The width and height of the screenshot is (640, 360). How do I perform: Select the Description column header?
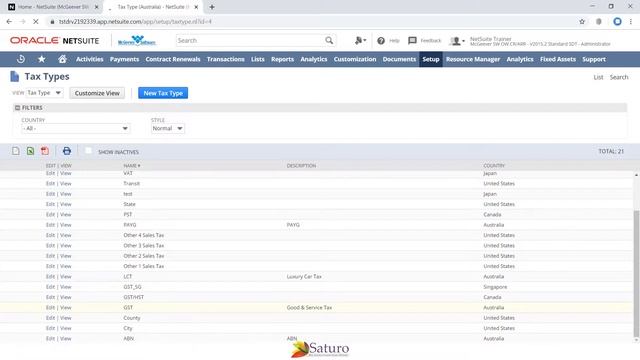tap(301, 166)
